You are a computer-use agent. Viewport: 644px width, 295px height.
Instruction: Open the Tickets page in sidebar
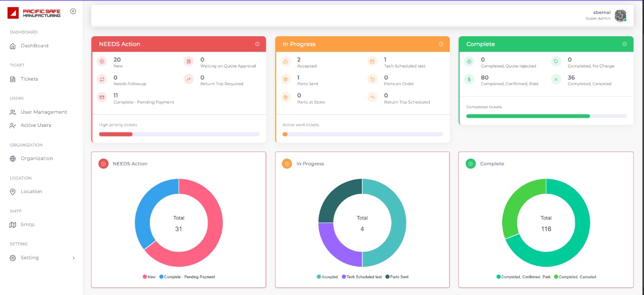point(29,79)
